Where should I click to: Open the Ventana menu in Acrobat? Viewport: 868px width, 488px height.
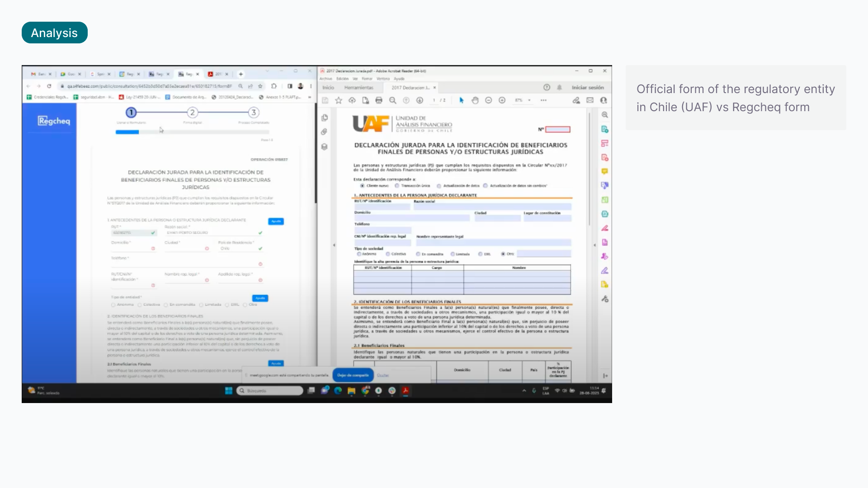pyautogui.click(x=383, y=79)
